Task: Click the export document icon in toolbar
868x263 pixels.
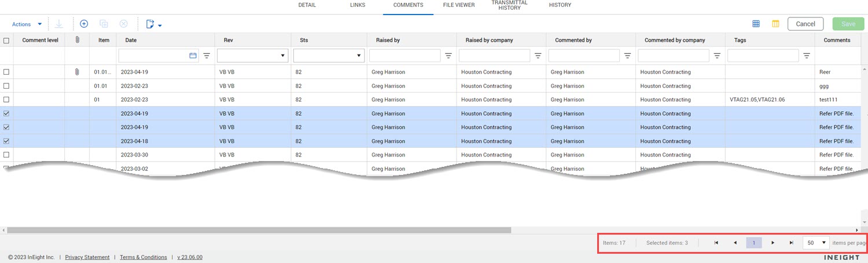Action: [150, 24]
